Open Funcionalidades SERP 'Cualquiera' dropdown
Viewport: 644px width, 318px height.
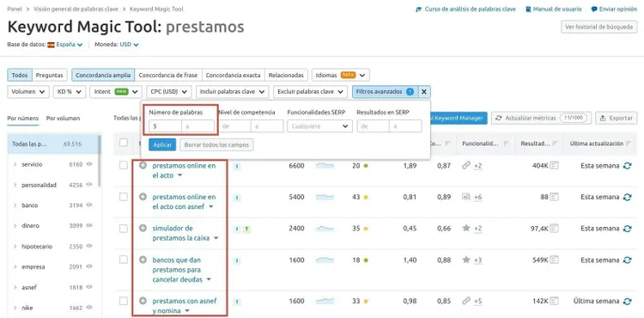point(320,126)
